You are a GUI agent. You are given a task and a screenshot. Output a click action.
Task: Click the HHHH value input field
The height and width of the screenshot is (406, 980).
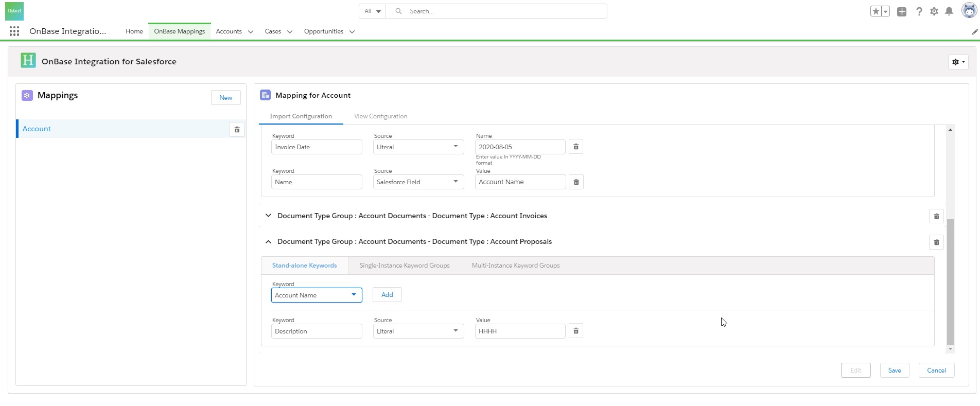tap(520, 331)
